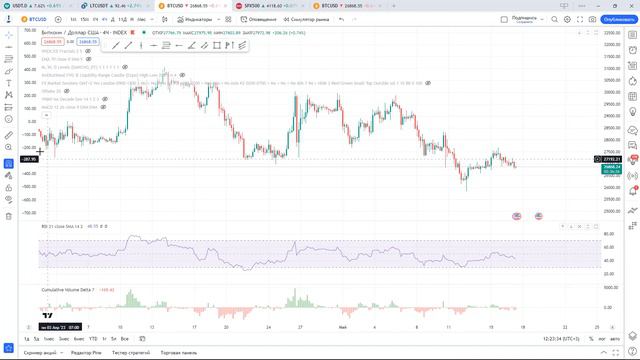Select the Все all-time date range
Image resolution: width=640 pixels, height=360 pixels.
(124, 339)
